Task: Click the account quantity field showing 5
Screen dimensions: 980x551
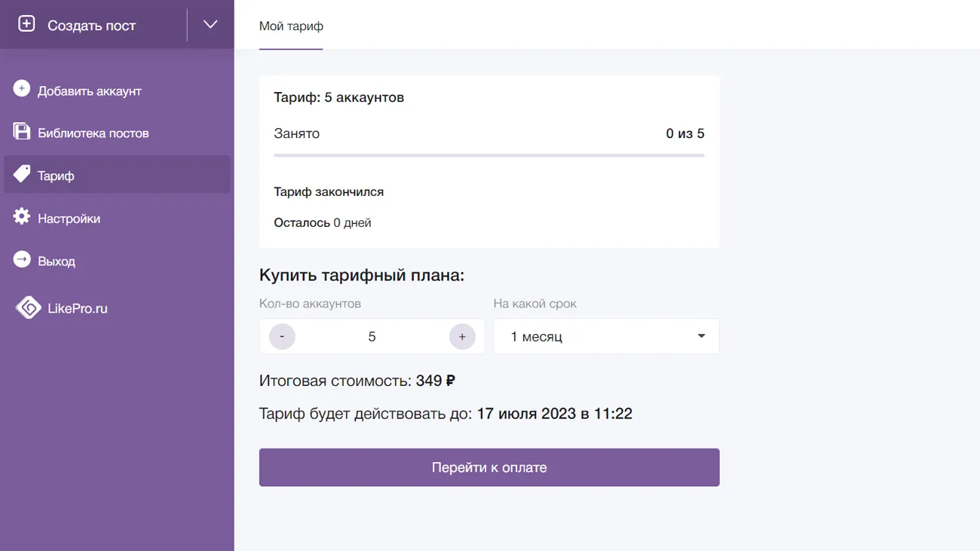Action: (x=372, y=337)
